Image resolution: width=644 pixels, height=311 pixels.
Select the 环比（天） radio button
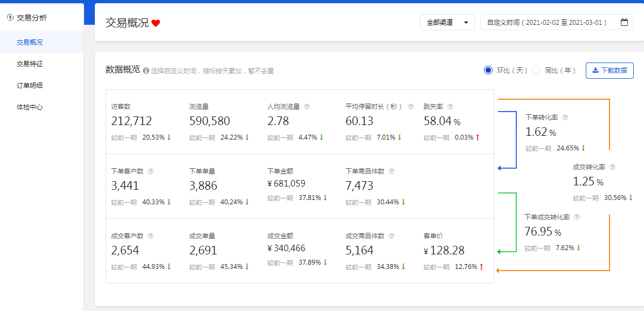[488, 70]
